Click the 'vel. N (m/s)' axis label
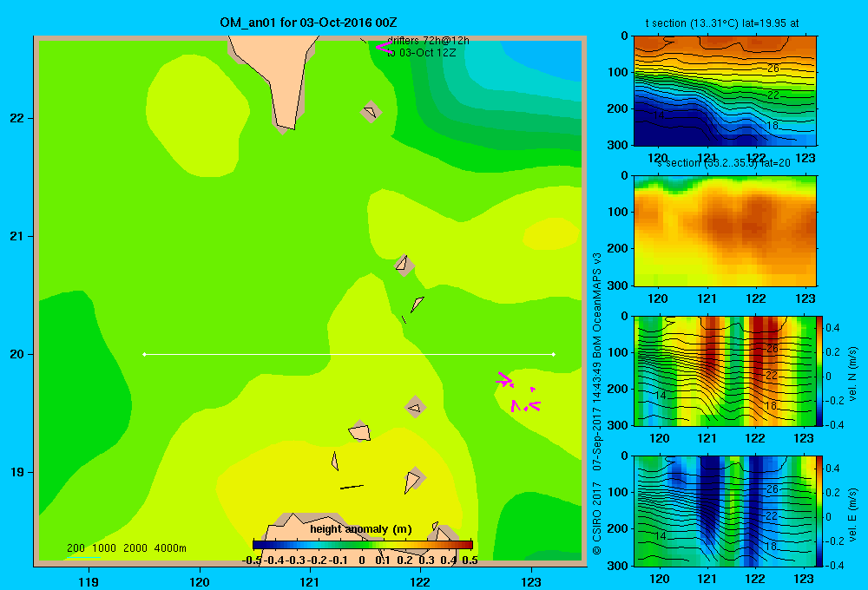This screenshot has width=868, height=590. click(852, 373)
